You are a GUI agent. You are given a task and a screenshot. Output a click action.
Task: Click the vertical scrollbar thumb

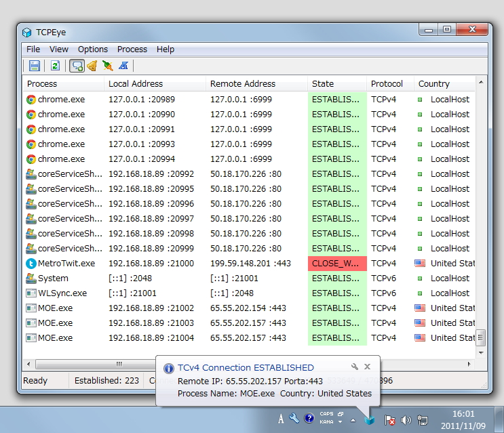tap(481, 337)
